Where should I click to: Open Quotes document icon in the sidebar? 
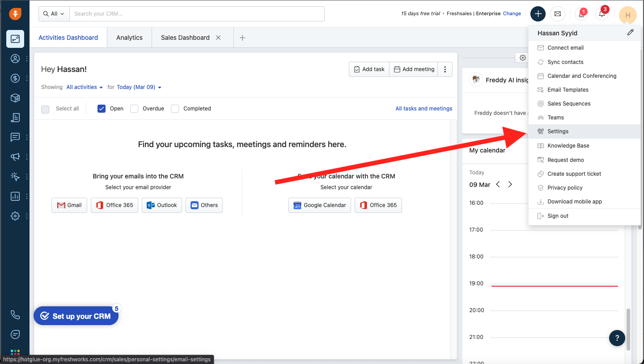point(15,118)
